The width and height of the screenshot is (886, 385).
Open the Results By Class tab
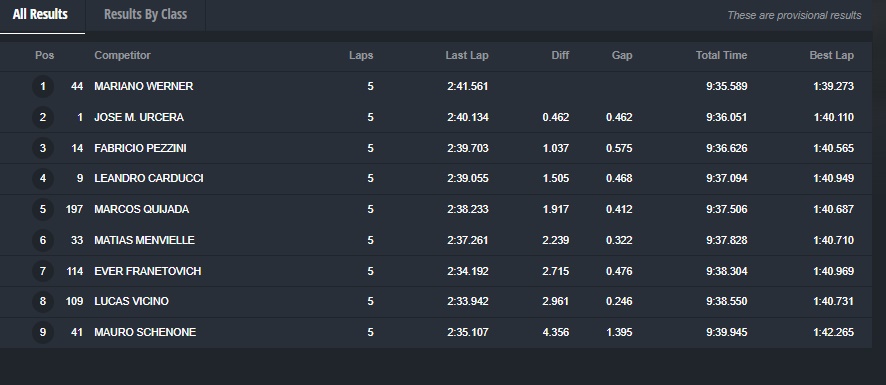[145, 15]
